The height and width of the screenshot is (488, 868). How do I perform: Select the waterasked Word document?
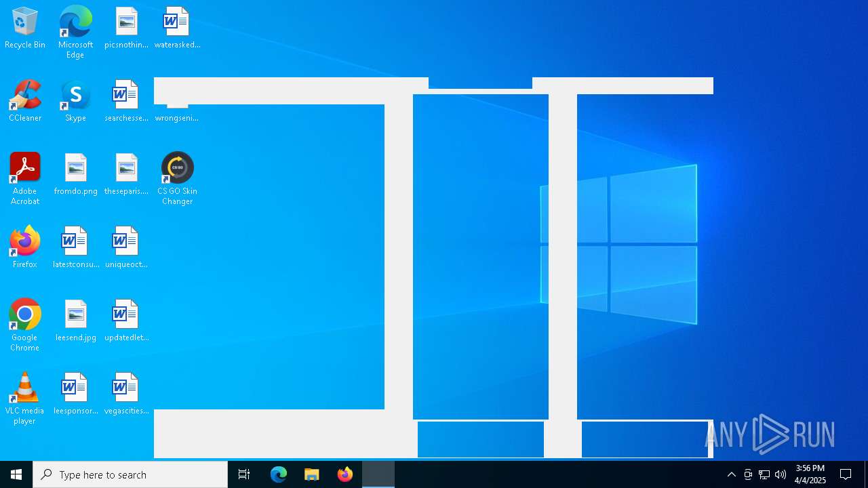177,28
